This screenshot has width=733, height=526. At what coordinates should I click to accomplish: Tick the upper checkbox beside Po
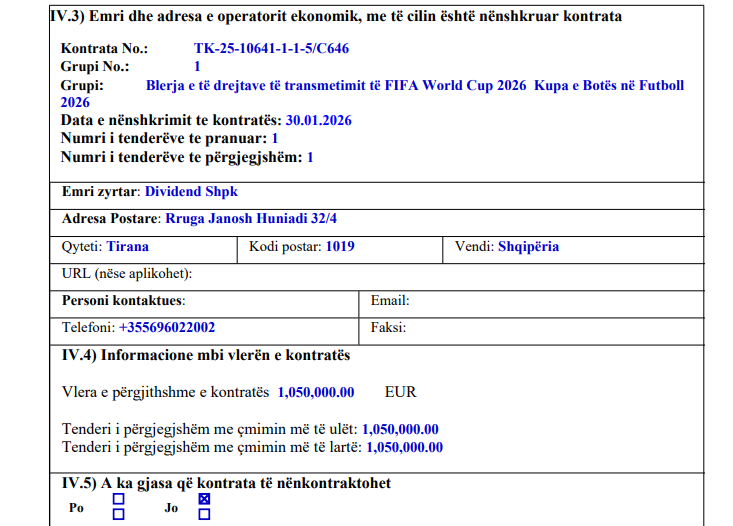click(x=119, y=498)
